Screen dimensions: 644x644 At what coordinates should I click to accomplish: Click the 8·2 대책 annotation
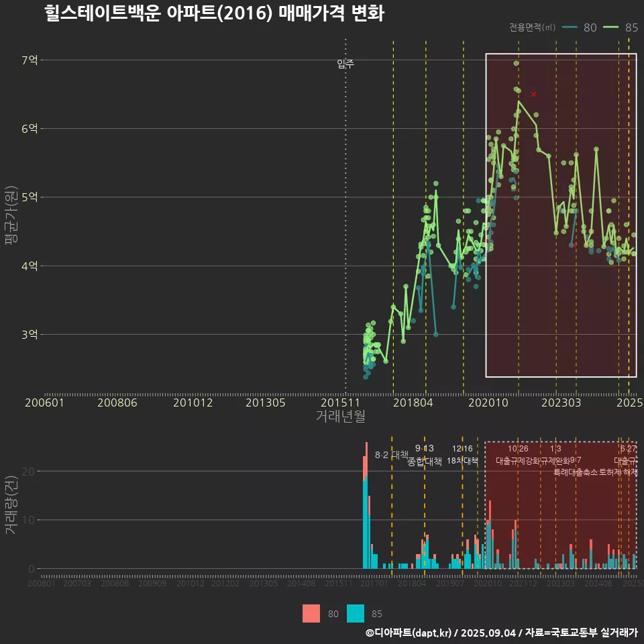coord(391,455)
